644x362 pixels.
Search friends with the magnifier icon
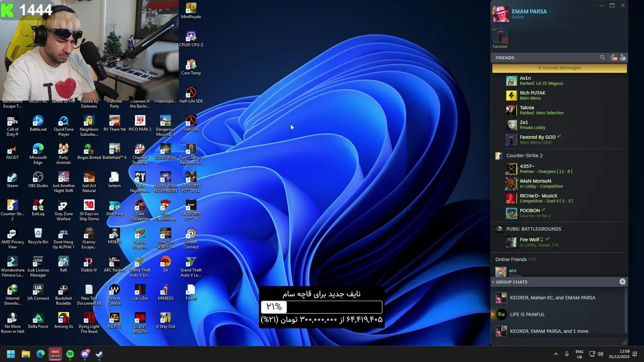[602, 58]
